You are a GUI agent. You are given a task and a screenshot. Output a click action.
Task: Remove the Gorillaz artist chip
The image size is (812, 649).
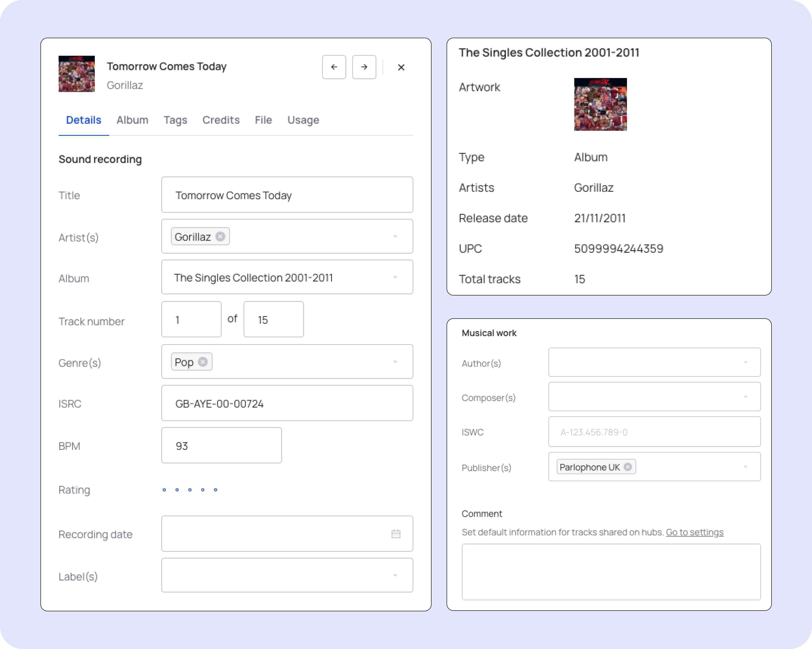(220, 236)
